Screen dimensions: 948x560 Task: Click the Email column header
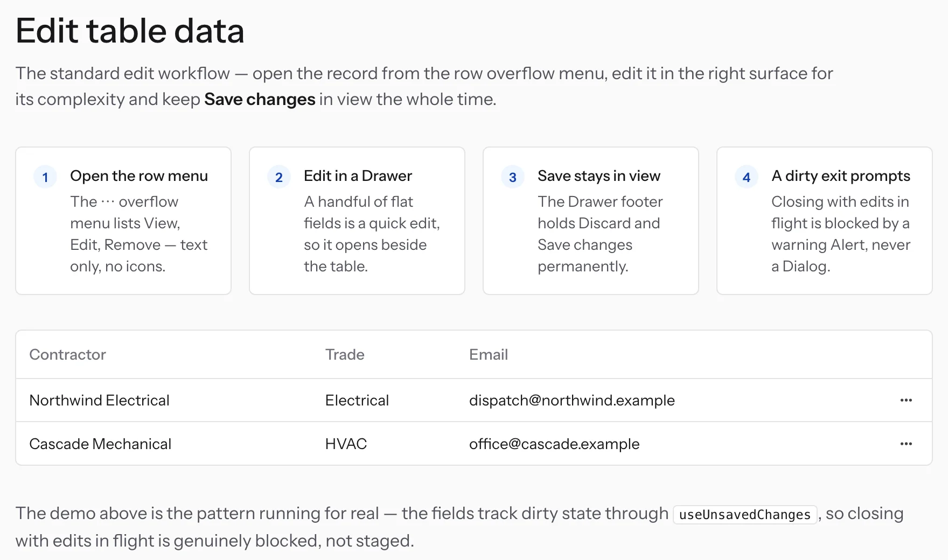(489, 354)
